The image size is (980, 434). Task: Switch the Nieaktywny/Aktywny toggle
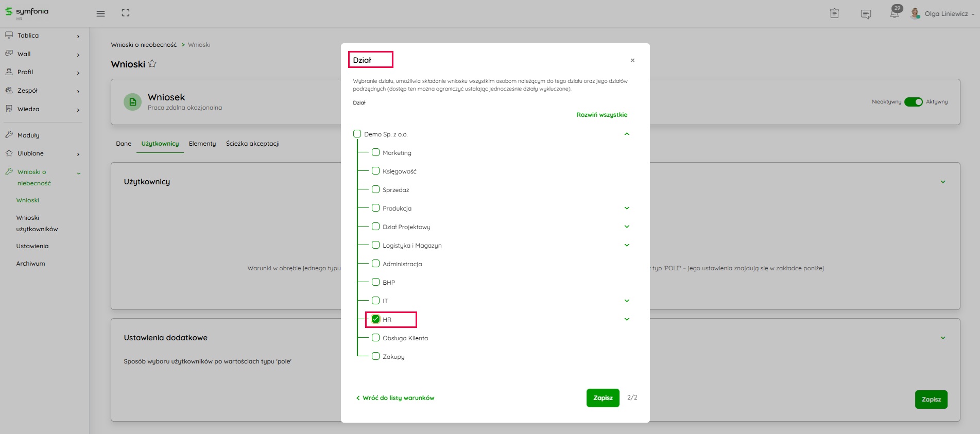click(x=913, y=102)
